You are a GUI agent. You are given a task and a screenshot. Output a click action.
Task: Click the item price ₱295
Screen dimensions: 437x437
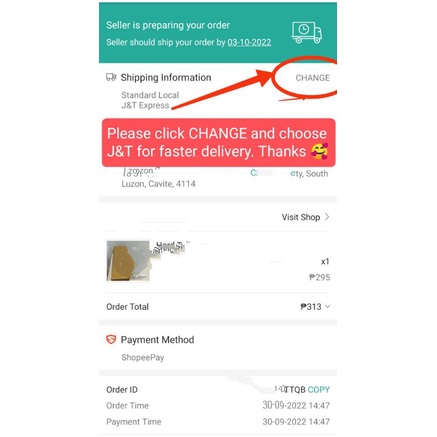coord(319,277)
